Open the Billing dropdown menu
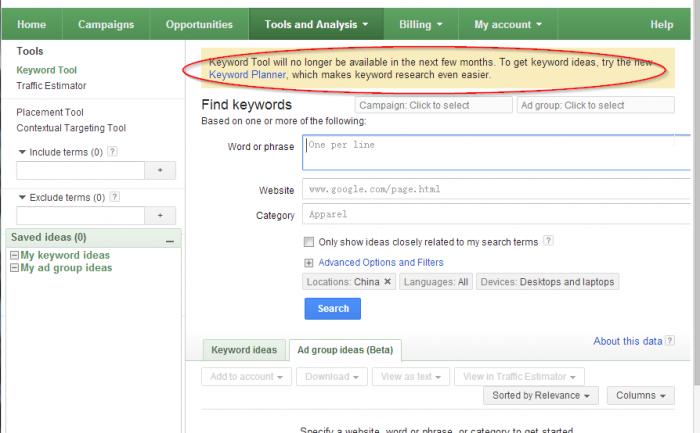The width and height of the screenshot is (700, 433). pos(421,25)
